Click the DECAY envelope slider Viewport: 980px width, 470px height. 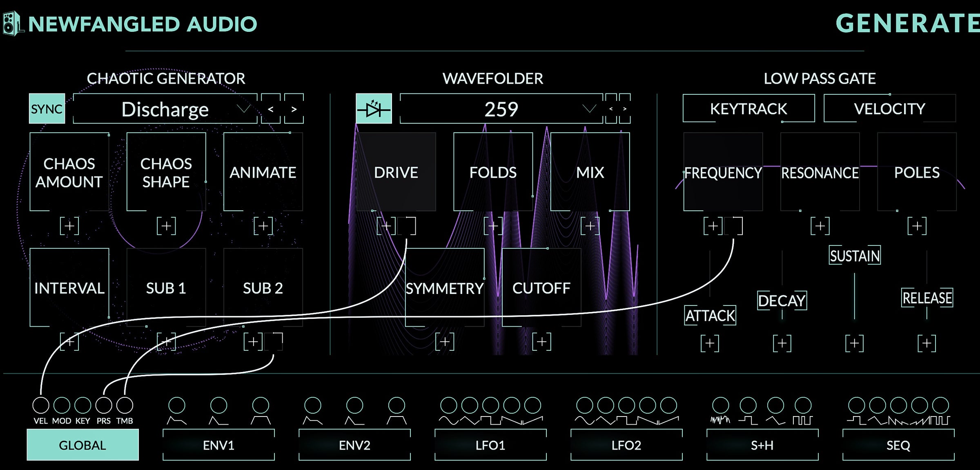tap(782, 301)
